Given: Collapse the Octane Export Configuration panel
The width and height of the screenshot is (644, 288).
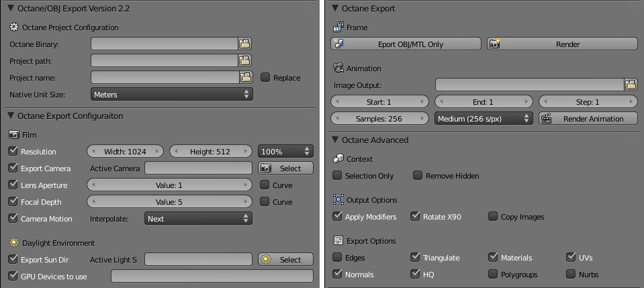Looking at the screenshot, I should (11, 116).
